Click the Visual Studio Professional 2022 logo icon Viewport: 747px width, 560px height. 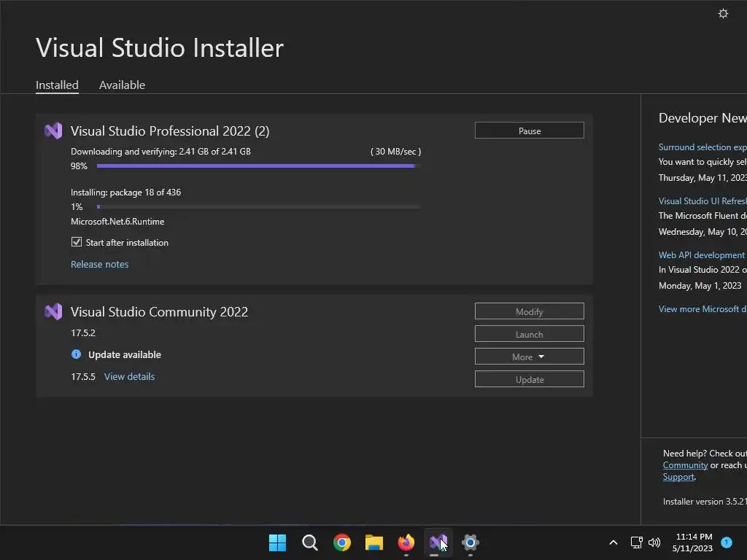point(53,131)
